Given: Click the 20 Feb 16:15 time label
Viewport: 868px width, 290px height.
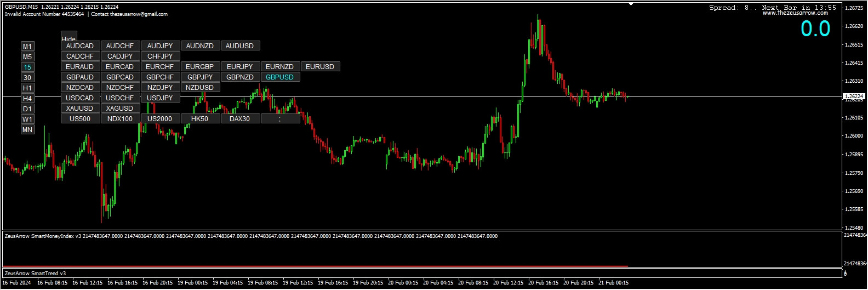Looking at the screenshot, I should coord(544,283).
